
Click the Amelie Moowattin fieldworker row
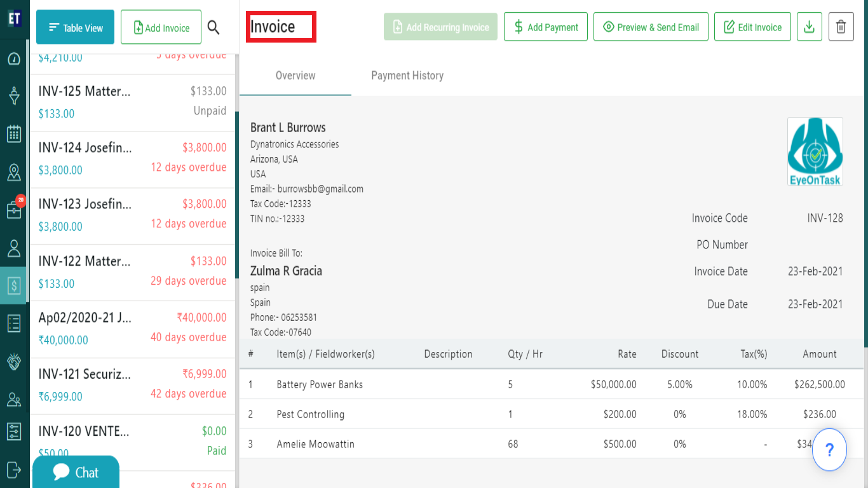(x=551, y=444)
